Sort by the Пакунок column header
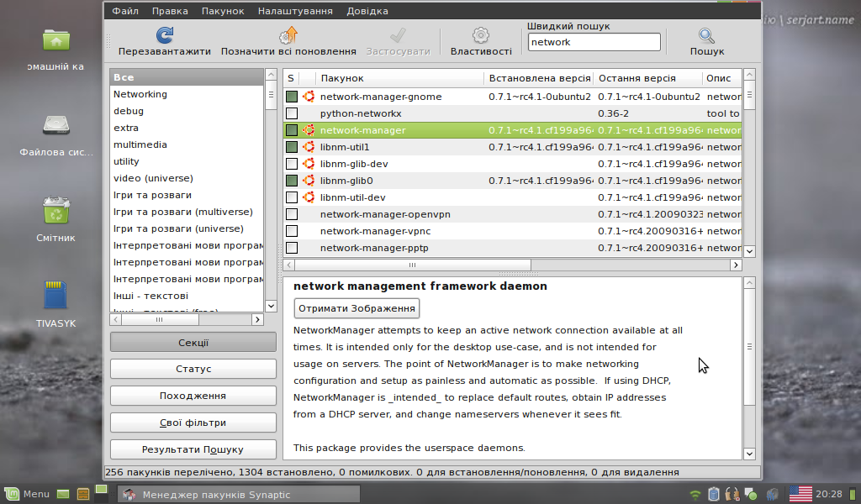861x504 pixels. tap(399, 78)
